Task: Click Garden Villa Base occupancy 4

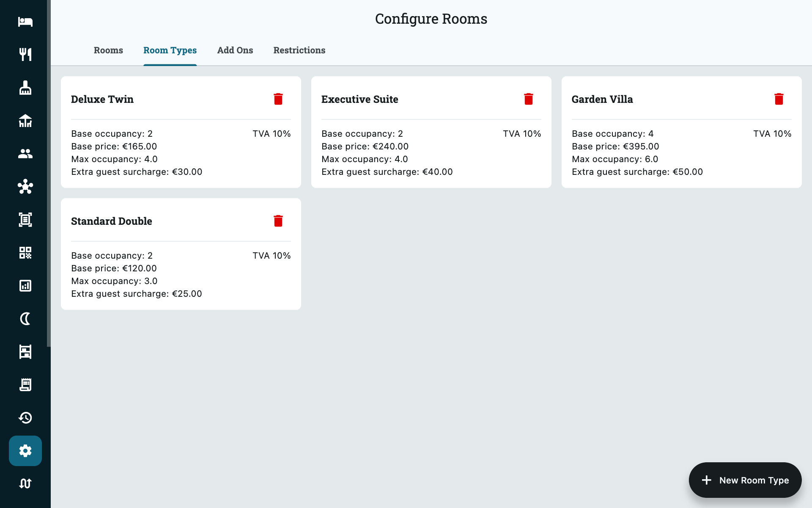Action: click(613, 134)
